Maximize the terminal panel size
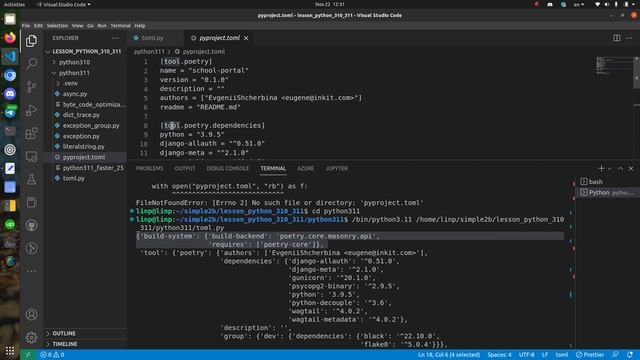 (x=620, y=168)
